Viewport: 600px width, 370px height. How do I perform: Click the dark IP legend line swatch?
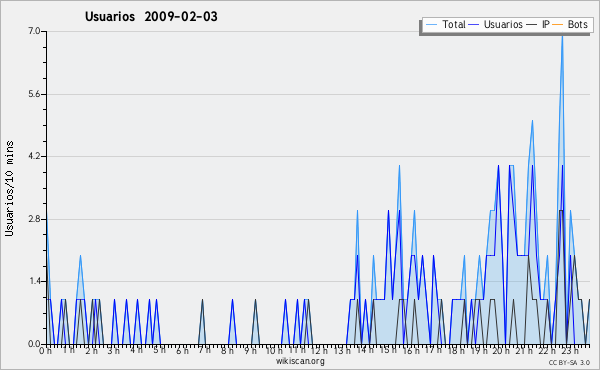click(x=532, y=25)
